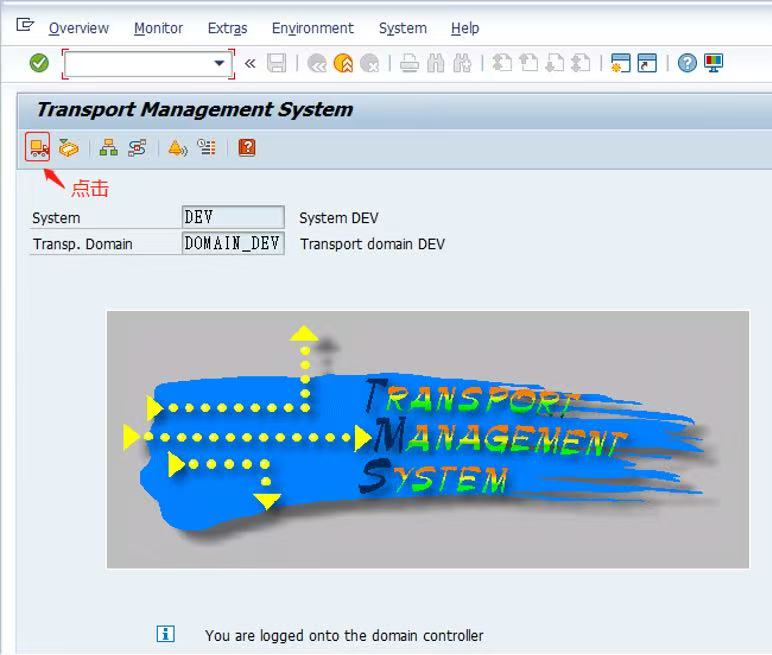Open the Monitor menu
Viewport: 772px width, 655px height.
click(x=158, y=29)
